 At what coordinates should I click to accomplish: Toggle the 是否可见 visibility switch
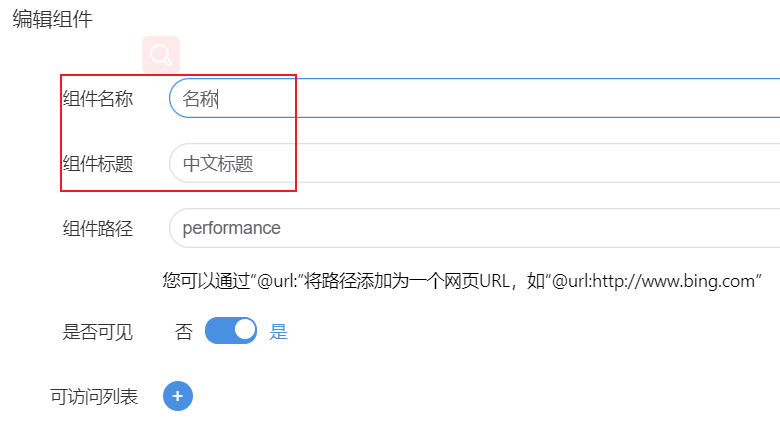[x=231, y=331]
